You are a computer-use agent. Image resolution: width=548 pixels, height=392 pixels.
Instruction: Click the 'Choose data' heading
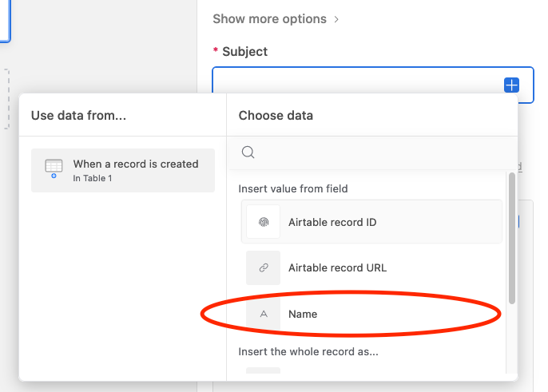click(x=276, y=115)
